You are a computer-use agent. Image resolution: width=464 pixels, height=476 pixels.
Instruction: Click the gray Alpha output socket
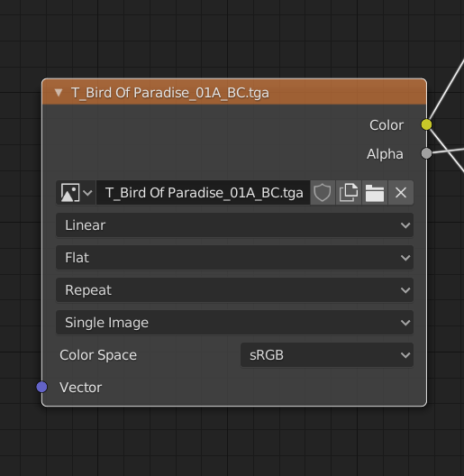pos(426,153)
